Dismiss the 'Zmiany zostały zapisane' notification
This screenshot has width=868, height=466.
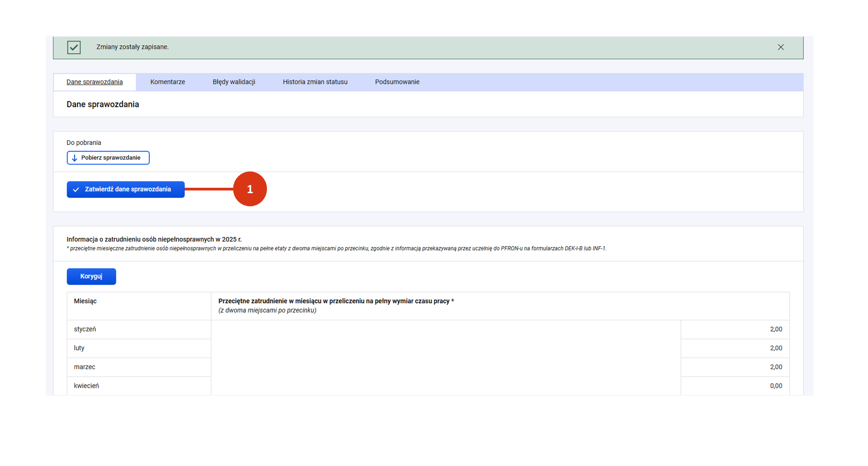point(780,47)
